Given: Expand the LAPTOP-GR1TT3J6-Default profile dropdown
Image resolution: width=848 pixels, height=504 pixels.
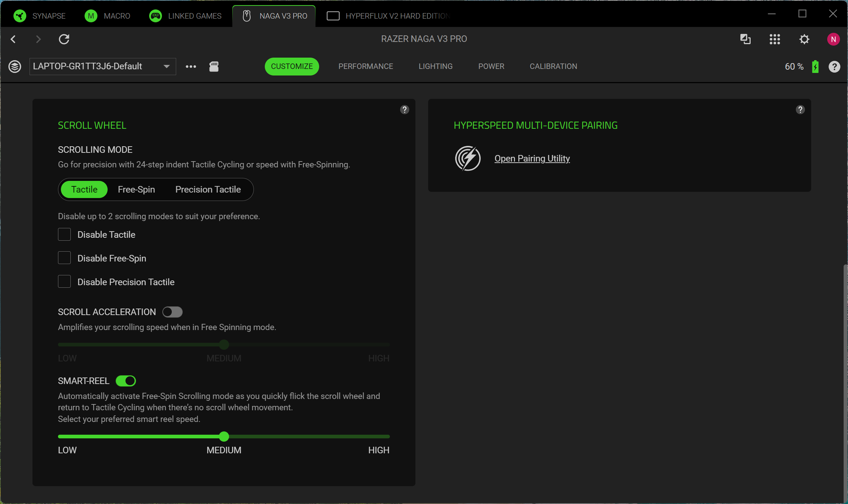Looking at the screenshot, I should [x=103, y=67].
